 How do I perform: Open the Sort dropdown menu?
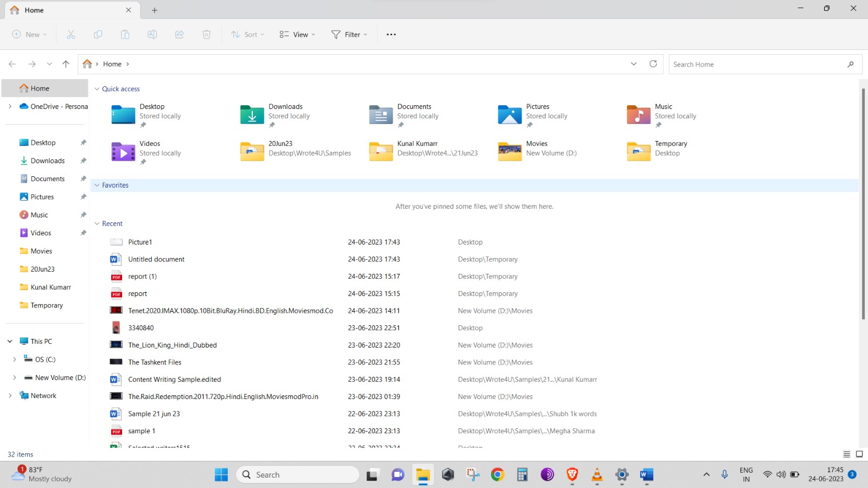point(247,34)
